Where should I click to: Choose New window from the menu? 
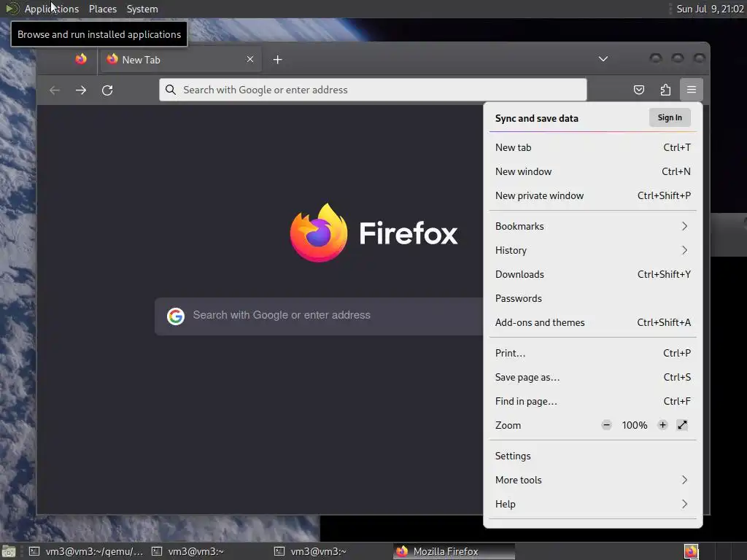[x=592, y=171]
